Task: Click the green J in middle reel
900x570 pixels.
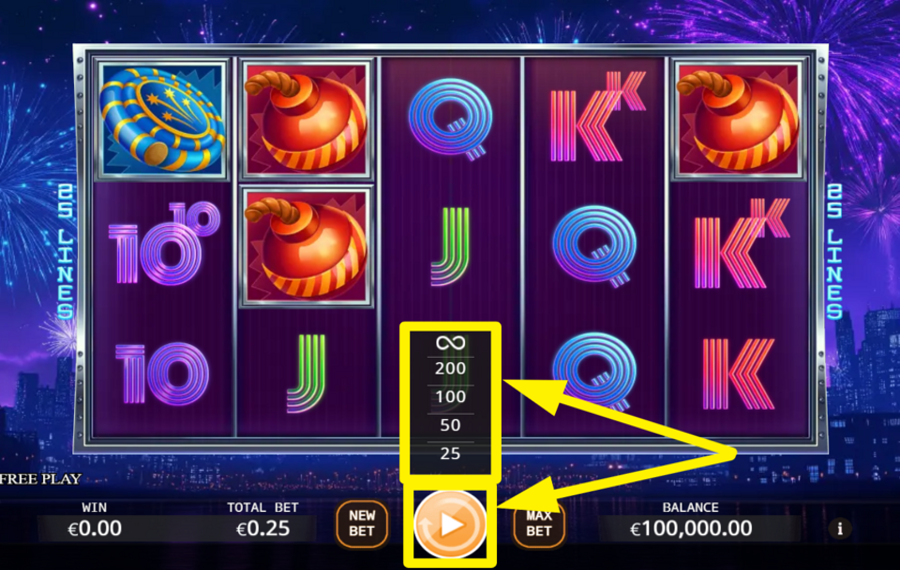Action: tap(451, 246)
